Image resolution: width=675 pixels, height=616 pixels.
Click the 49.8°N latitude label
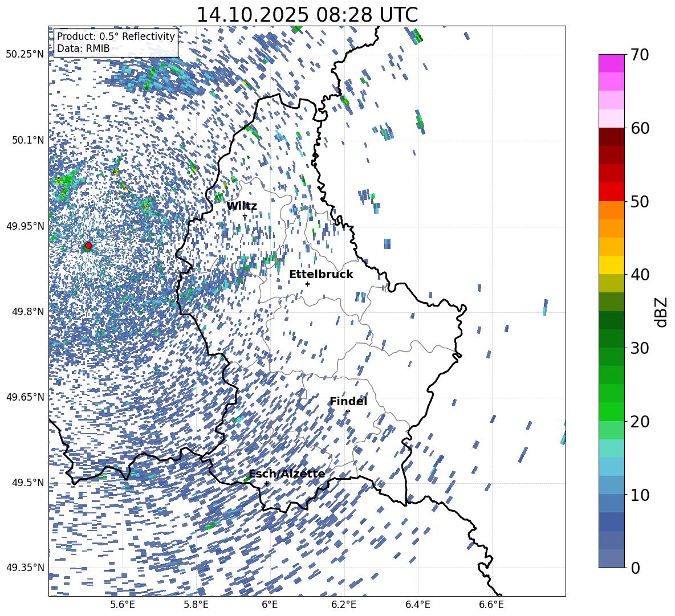point(28,312)
